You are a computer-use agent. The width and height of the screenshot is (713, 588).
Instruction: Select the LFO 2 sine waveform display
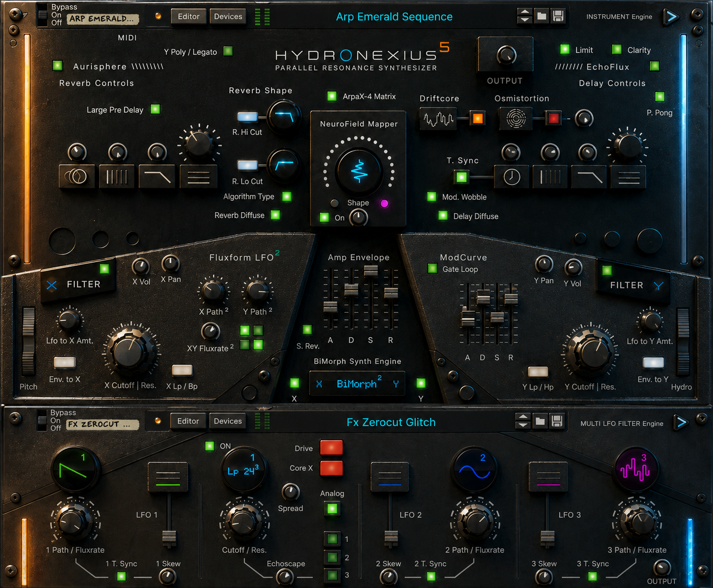474,469
